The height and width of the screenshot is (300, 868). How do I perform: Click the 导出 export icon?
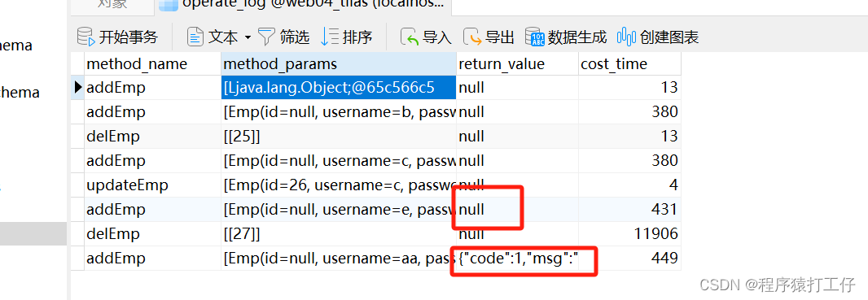(x=473, y=37)
